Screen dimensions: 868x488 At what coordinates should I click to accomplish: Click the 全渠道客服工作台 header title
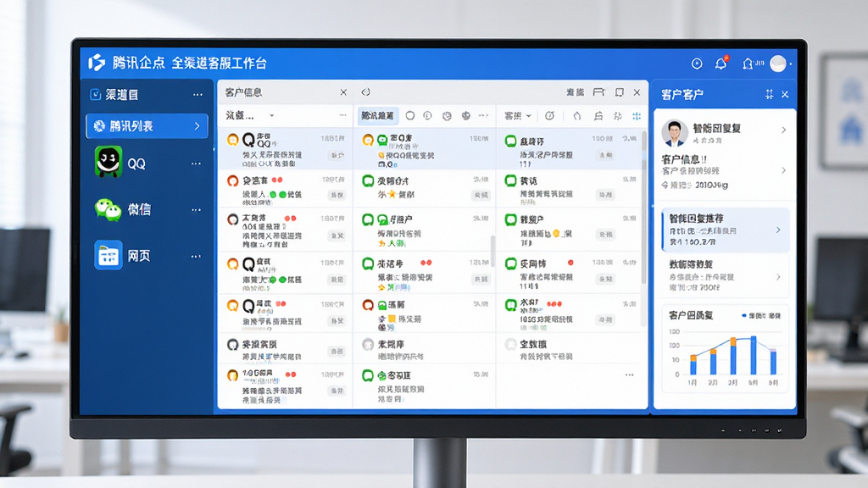click(x=219, y=63)
